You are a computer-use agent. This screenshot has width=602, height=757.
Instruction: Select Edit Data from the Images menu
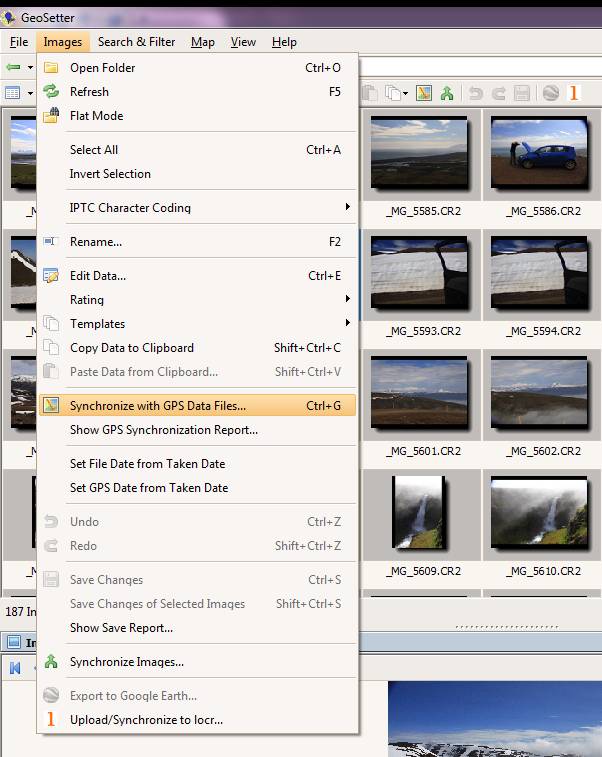[97, 276]
